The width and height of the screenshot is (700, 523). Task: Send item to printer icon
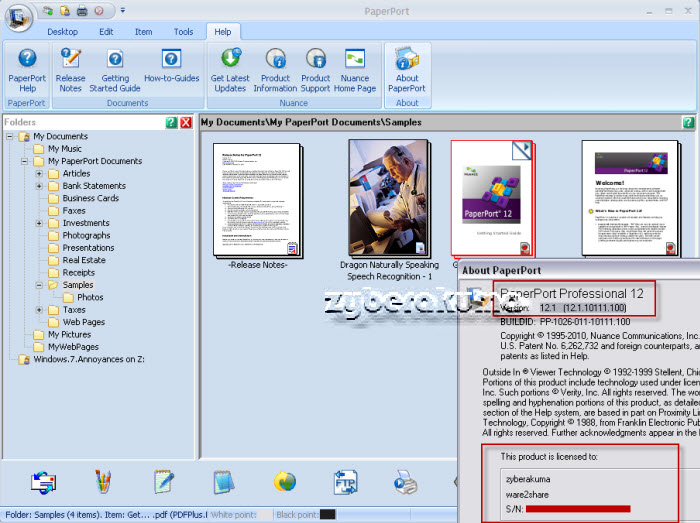pos(405,482)
